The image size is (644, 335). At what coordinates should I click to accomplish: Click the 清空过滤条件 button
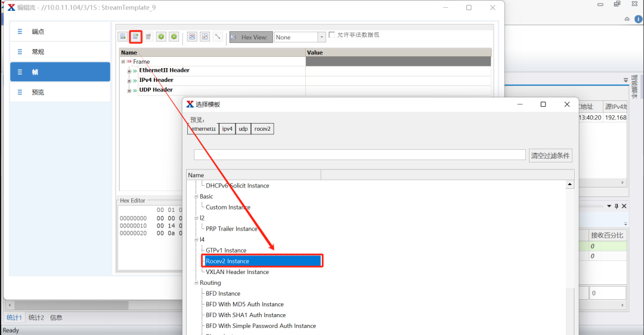click(550, 156)
